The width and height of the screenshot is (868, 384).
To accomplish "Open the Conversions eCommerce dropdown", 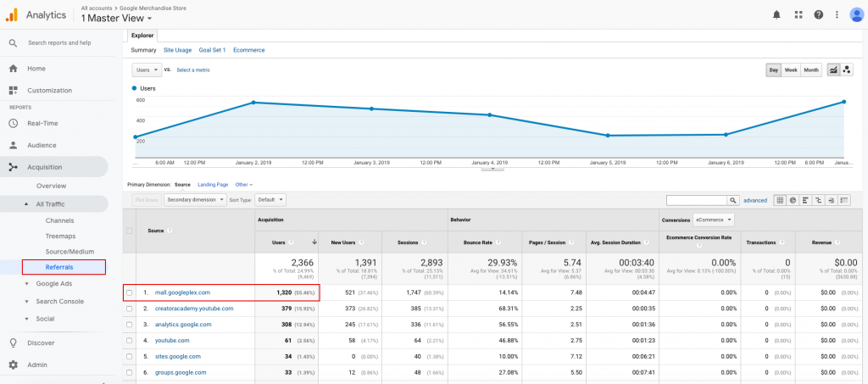I will pos(714,220).
